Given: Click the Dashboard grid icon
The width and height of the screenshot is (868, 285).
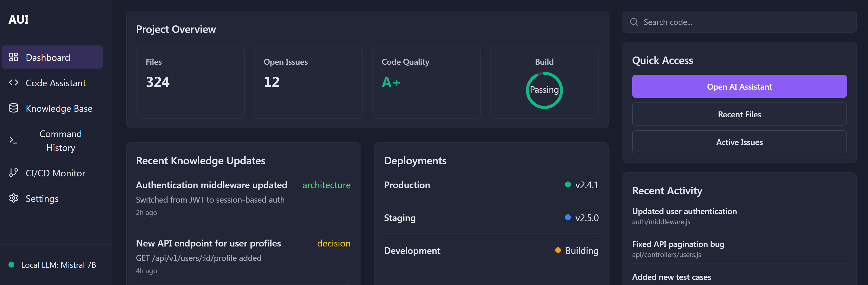Looking at the screenshot, I should tap(14, 57).
